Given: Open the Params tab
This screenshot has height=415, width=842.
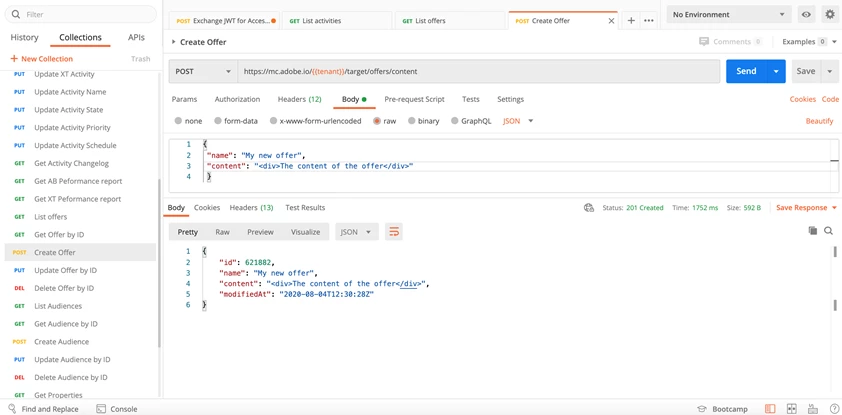Looking at the screenshot, I should (184, 99).
